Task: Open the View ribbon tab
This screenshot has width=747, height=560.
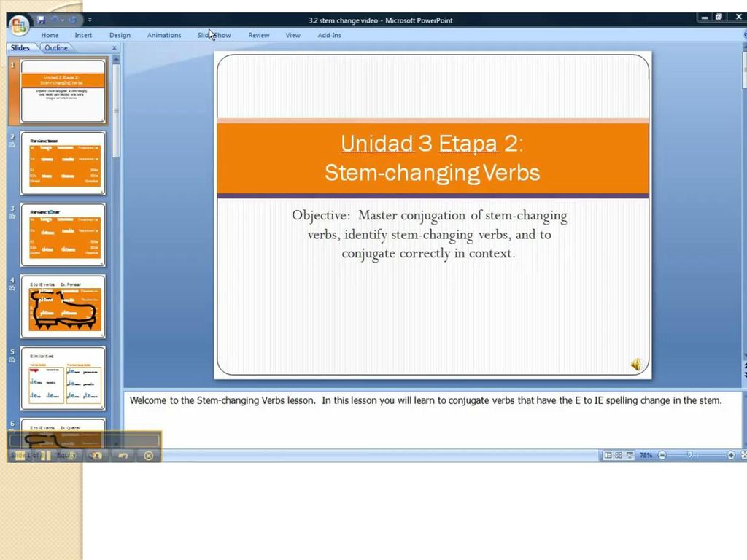Action: [x=293, y=35]
